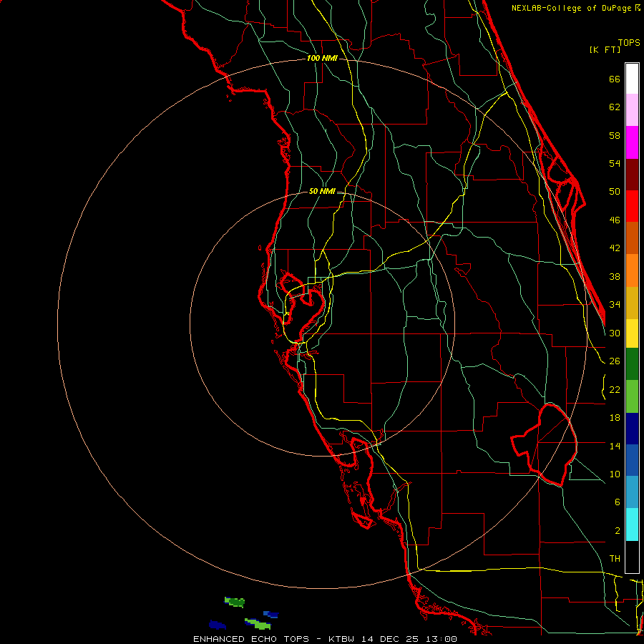Click the 18 legend value

tap(615, 418)
